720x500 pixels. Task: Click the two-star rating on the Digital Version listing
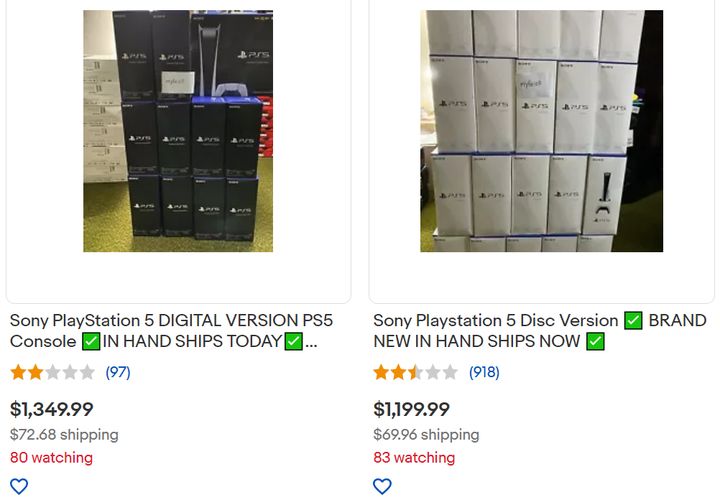pos(52,373)
